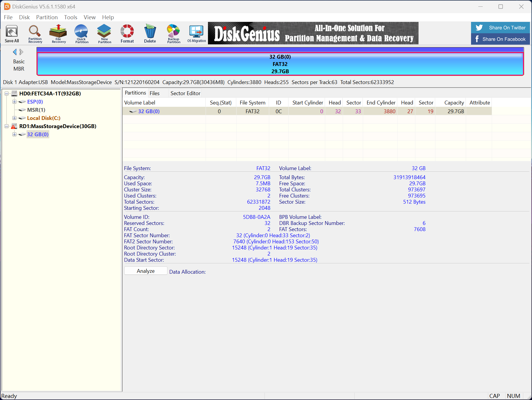The height and width of the screenshot is (400, 532).
Task: Click the Twitter bird icon
Action: coord(479,28)
